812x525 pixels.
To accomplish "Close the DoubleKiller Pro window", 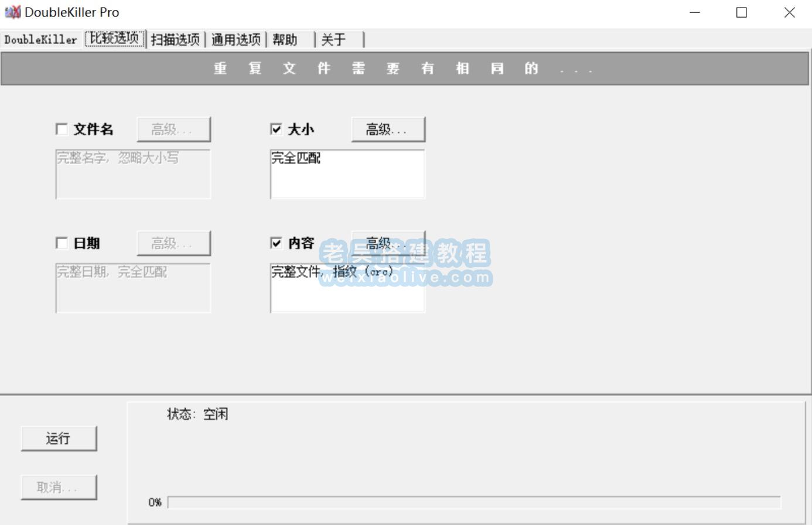I will coord(789,12).
